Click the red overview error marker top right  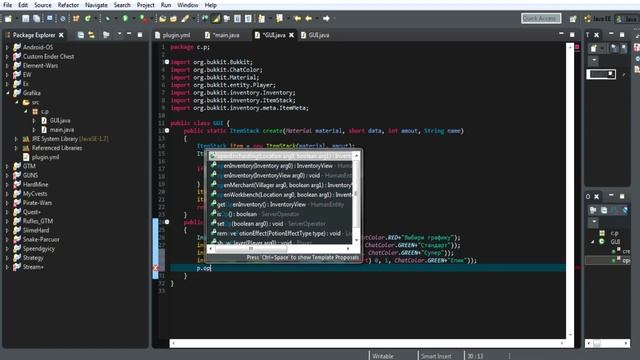pyautogui.click(x=577, y=47)
